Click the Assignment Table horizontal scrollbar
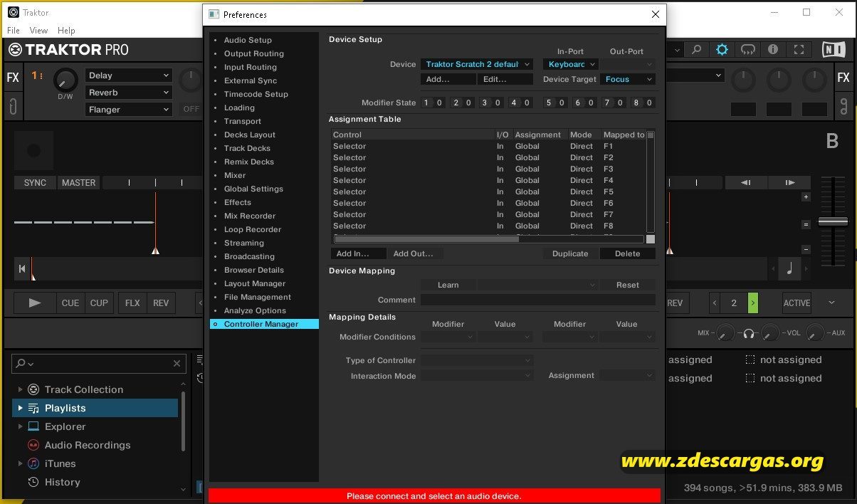Viewport: 857px width, 504px height. coord(427,239)
